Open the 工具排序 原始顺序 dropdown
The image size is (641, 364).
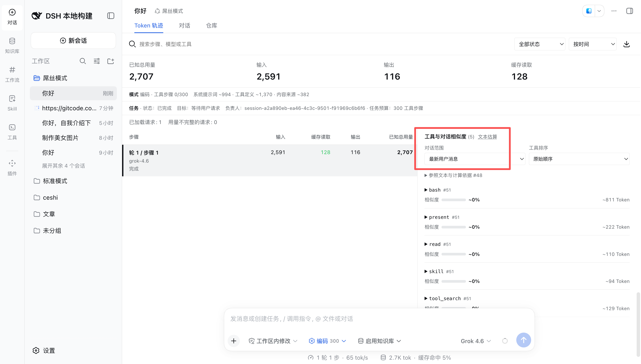click(579, 159)
